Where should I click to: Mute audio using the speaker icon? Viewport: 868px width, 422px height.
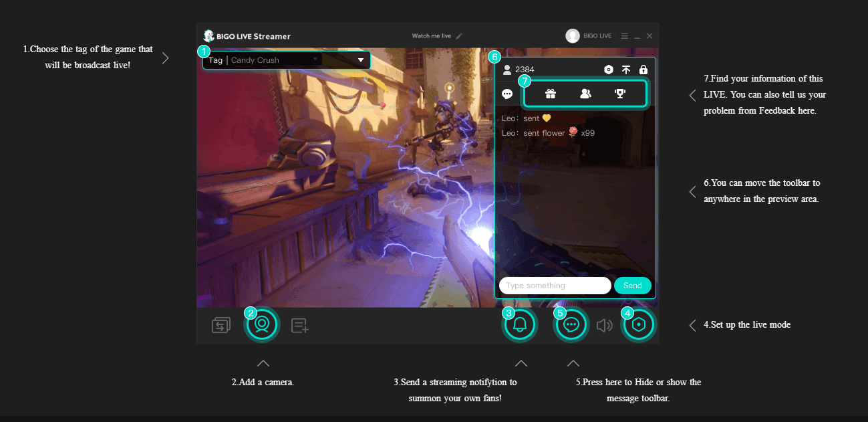tap(605, 324)
